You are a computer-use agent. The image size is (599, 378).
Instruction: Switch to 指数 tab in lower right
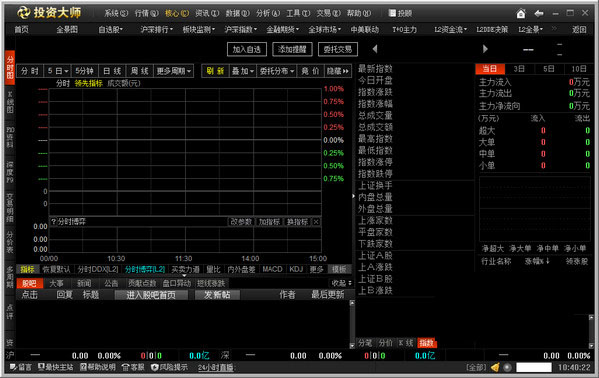tap(426, 343)
